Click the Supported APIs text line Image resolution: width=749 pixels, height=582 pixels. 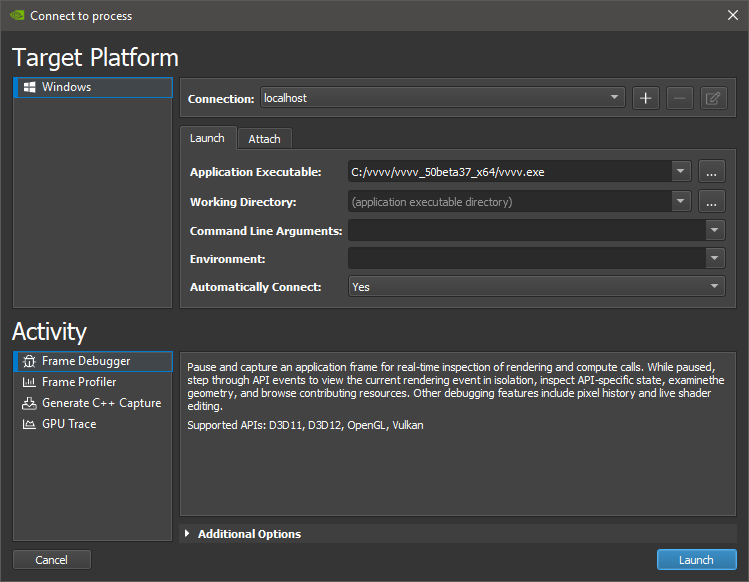click(305, 425)
